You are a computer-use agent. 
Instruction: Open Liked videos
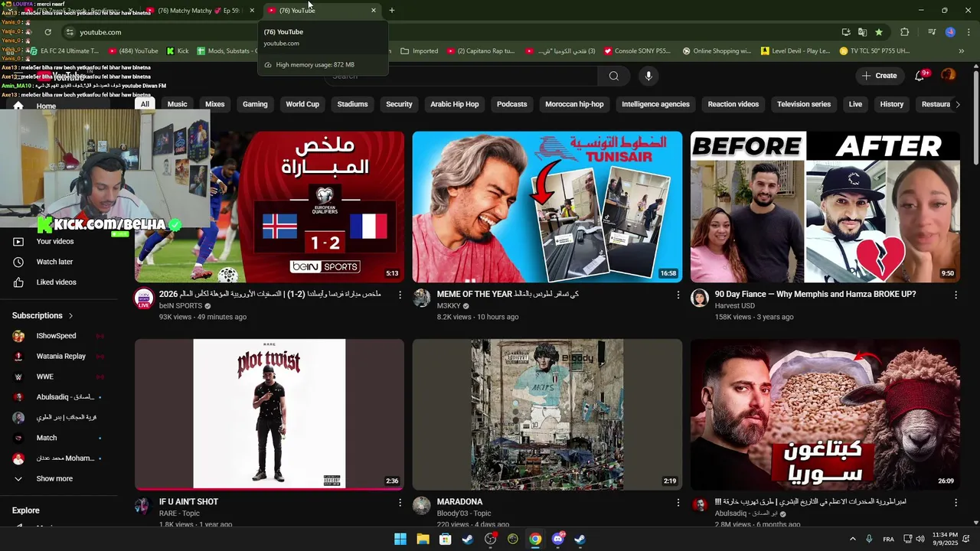coord(55,282)
